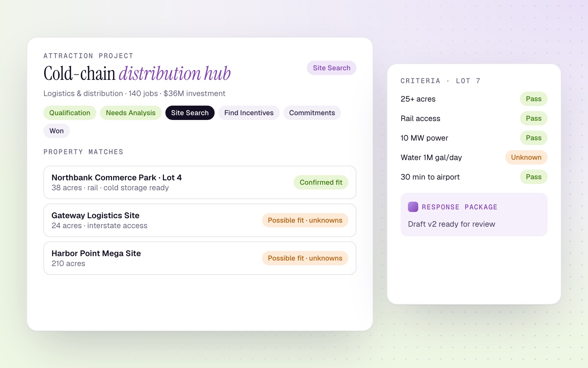This screenshot has height=368, width=588.
Task: Click the 'Water 1M gal/day' criterion label
Action: 431,158
